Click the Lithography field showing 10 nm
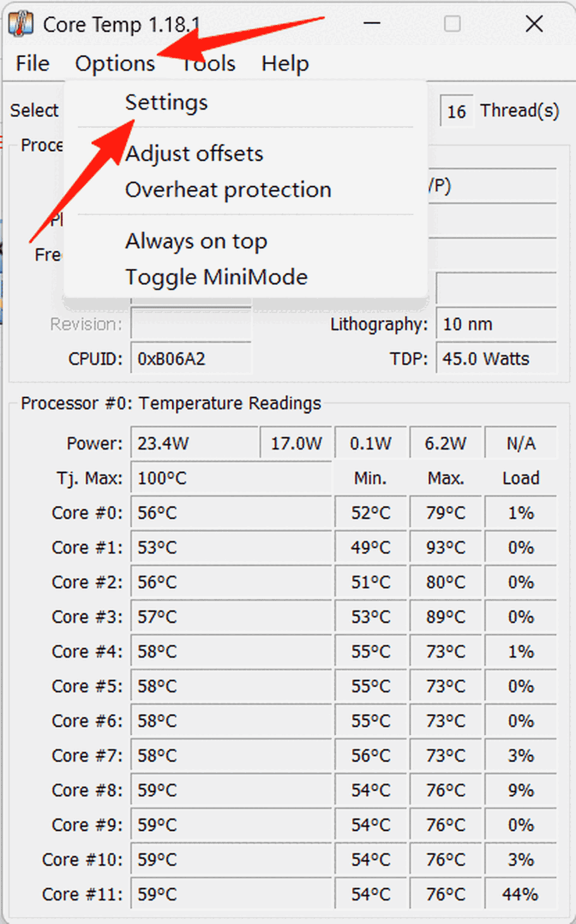This screenshot has height=924, width=576. (x=496, y=324)
